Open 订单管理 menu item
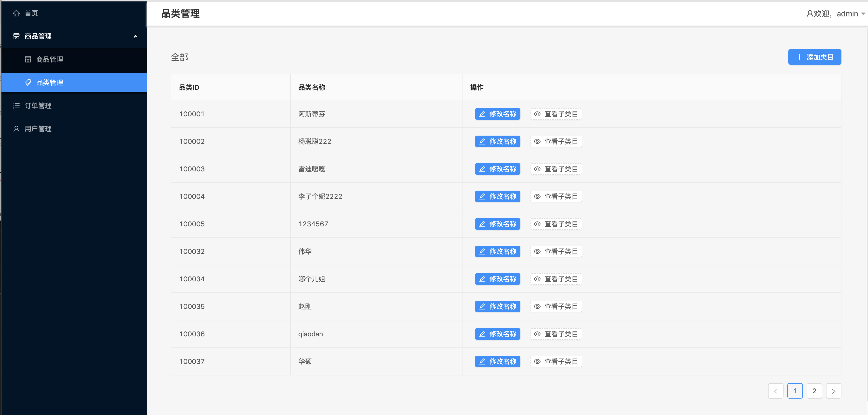Screen dimensions: 868x415 (38, 106)
